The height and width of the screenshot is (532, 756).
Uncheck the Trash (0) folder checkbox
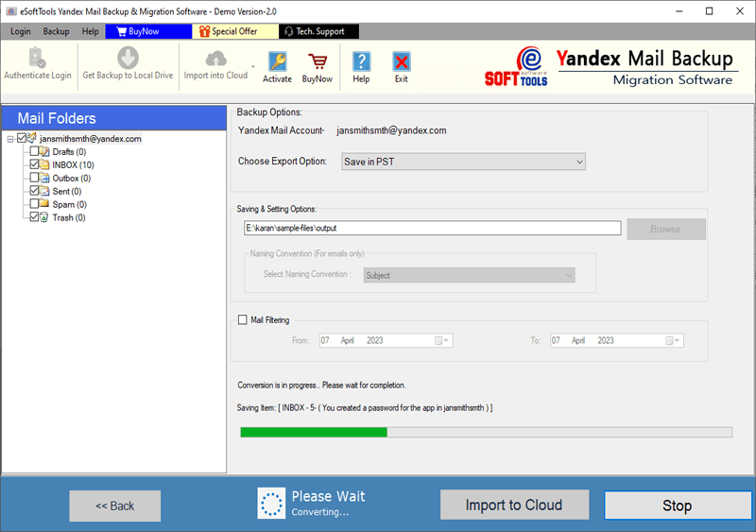pyautogui.click(x=34, y=217)
